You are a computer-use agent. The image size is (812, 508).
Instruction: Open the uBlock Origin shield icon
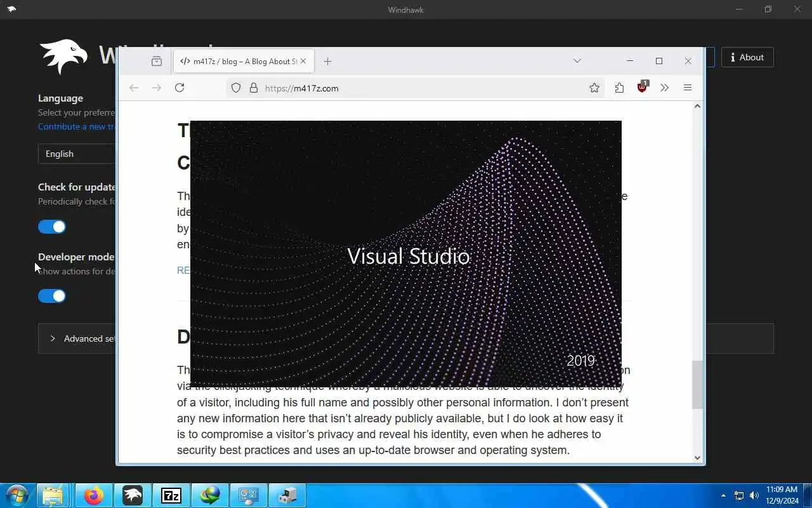pos(642,88)
